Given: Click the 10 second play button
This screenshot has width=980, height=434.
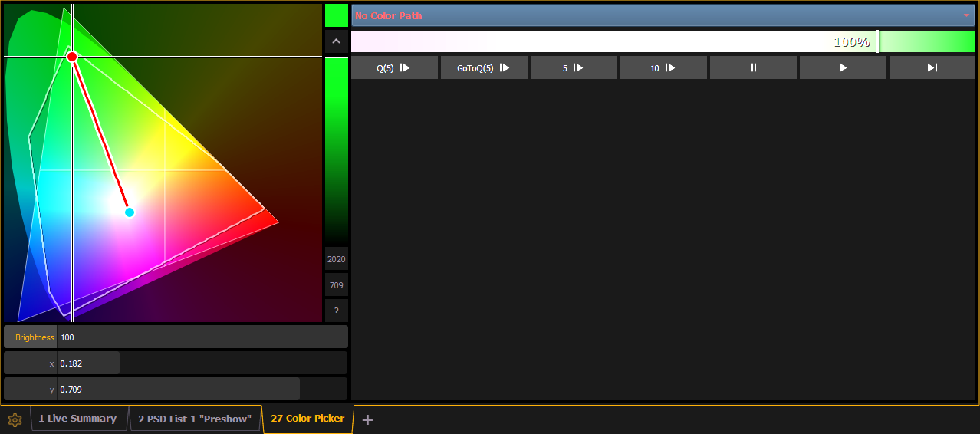Looking at the screenshot, I should [663, 67].
